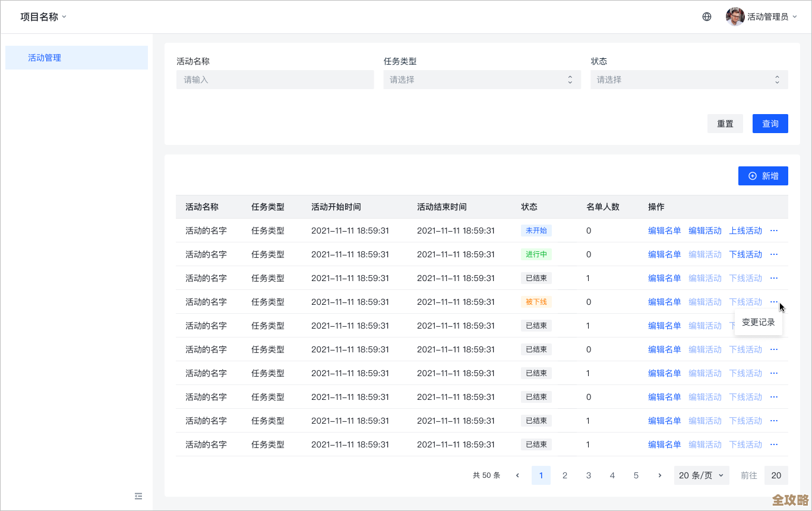Image resolution: width=812 pixels, height=511 pixels.
Task: Click the globe language icon
Action: tap(706, 16)
